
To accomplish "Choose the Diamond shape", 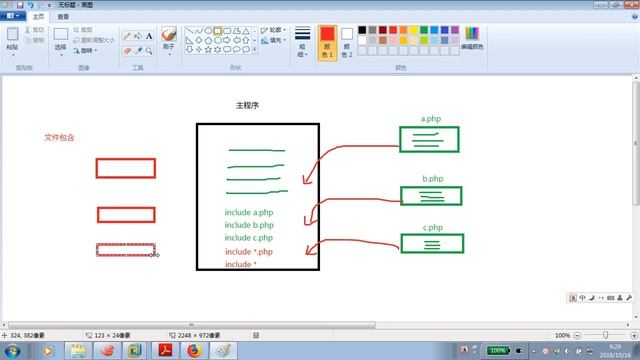I will click(199, 40).
